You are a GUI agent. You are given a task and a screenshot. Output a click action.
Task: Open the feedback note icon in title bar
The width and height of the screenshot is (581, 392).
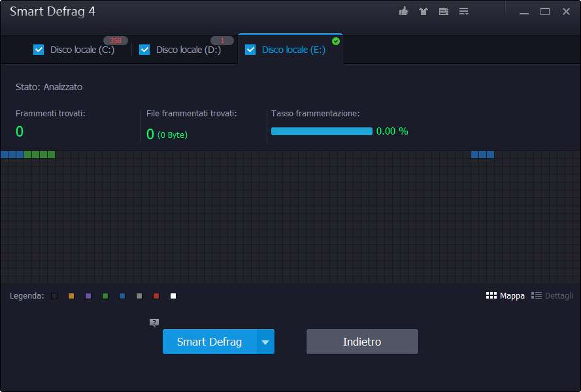click(x=443, y=11)
